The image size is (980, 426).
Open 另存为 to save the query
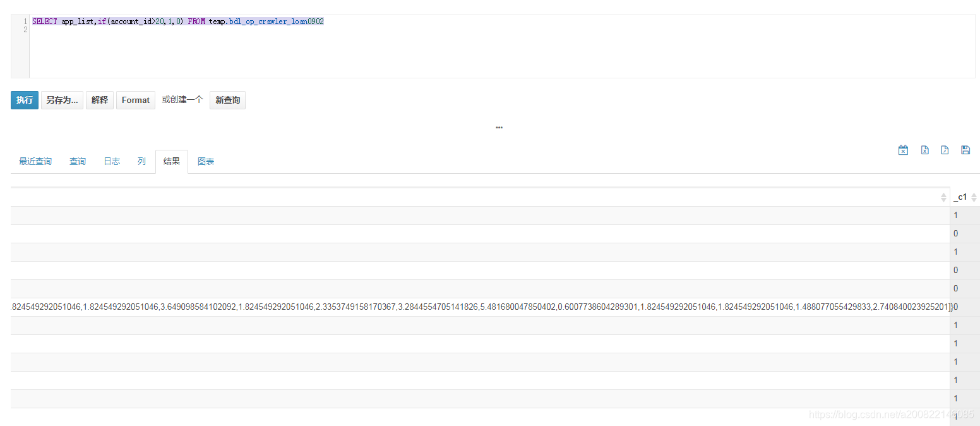pos(61,100)
